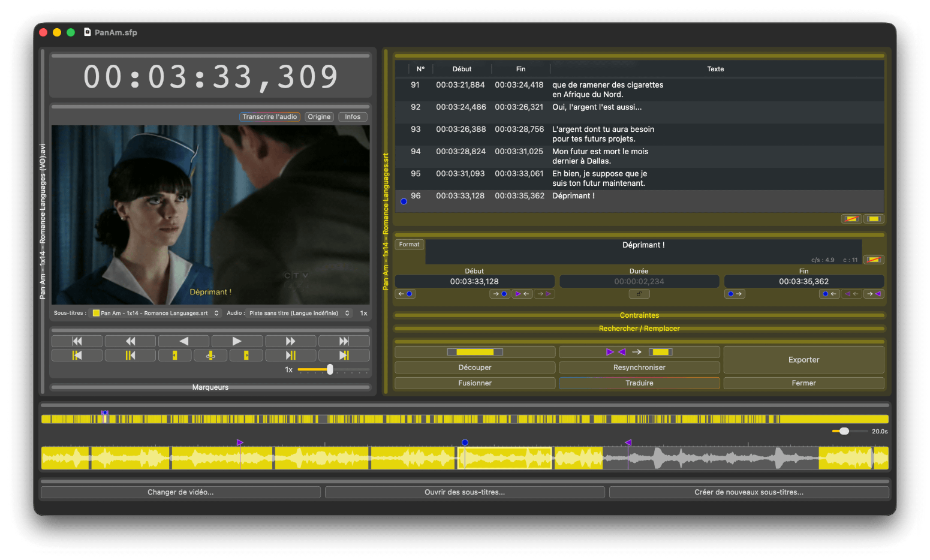
Task: Play the video in reverse
Action: pos(183,341)
